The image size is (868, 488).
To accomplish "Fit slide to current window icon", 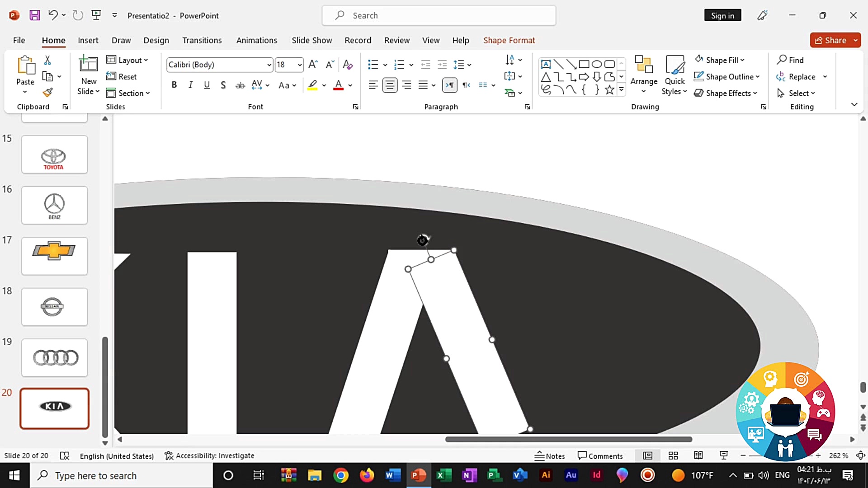I will (x=861, y=455).
